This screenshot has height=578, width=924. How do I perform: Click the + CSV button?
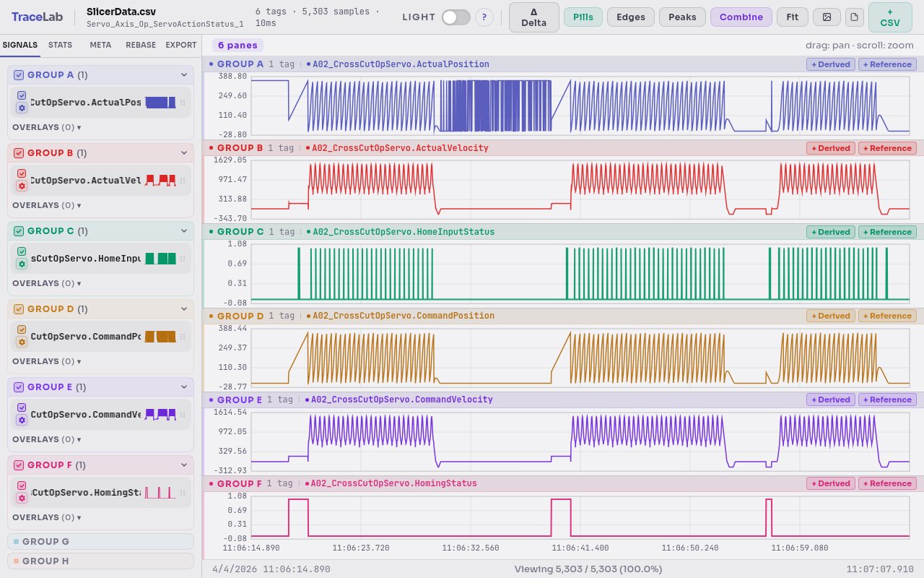(890, 17)
